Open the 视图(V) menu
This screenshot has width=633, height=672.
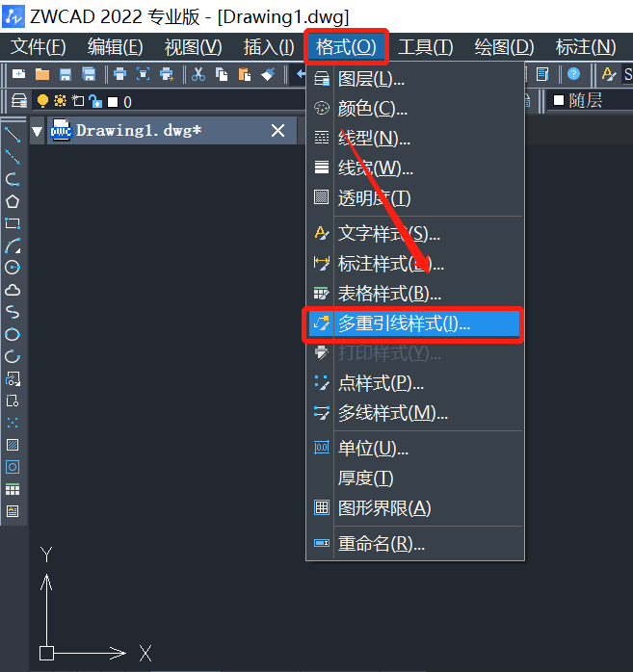tap(194, 47)
